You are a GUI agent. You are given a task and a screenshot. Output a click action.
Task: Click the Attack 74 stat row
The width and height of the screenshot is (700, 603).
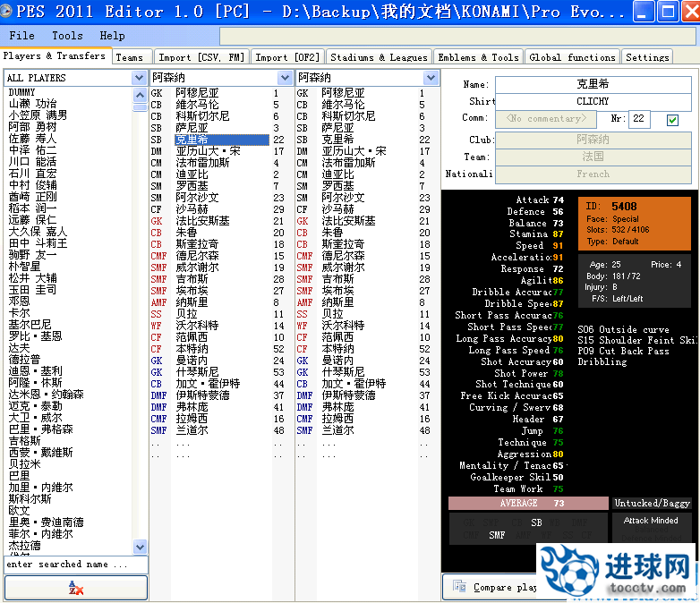[540, 200]
